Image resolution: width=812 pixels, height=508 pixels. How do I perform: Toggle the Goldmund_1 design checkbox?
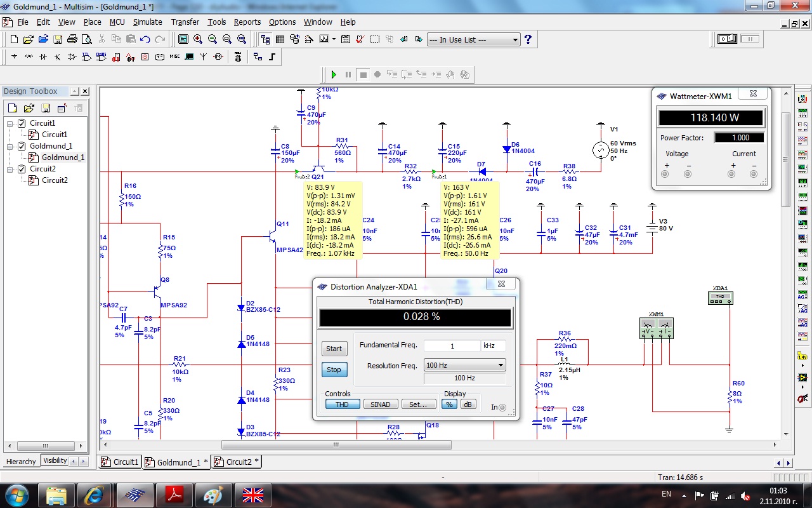tap(22, 146)
